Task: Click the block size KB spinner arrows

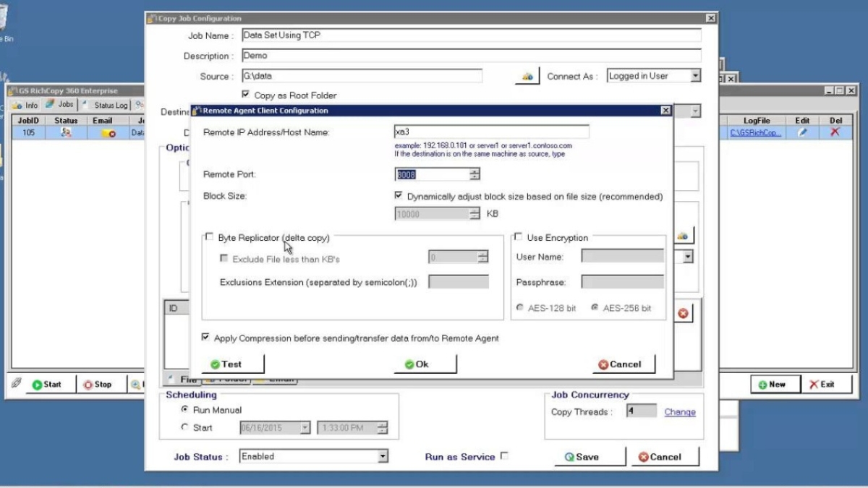Action: click(475, 213)
